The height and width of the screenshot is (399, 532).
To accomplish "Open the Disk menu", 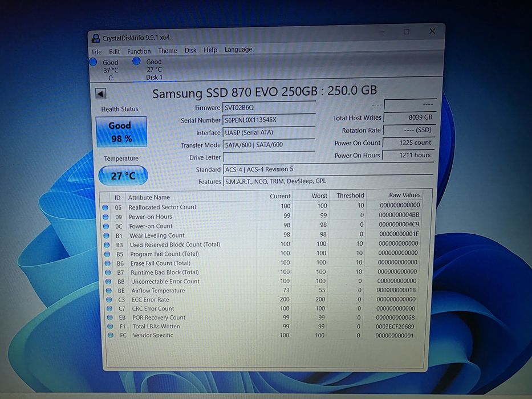I will click(190, 50).
